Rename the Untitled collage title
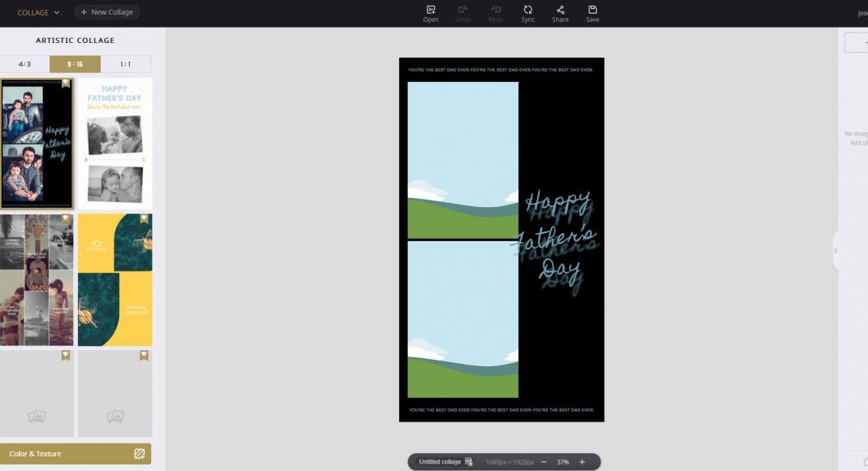This screenshot has height=471, width=868. (x=440, y=462)
